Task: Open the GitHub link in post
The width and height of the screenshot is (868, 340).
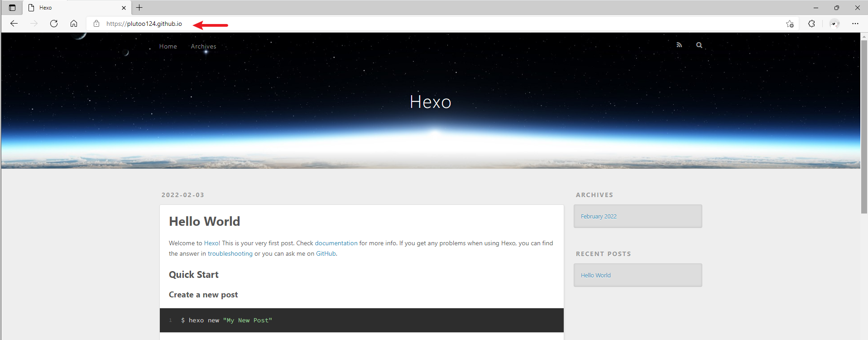Action: [x=326, y=253]
